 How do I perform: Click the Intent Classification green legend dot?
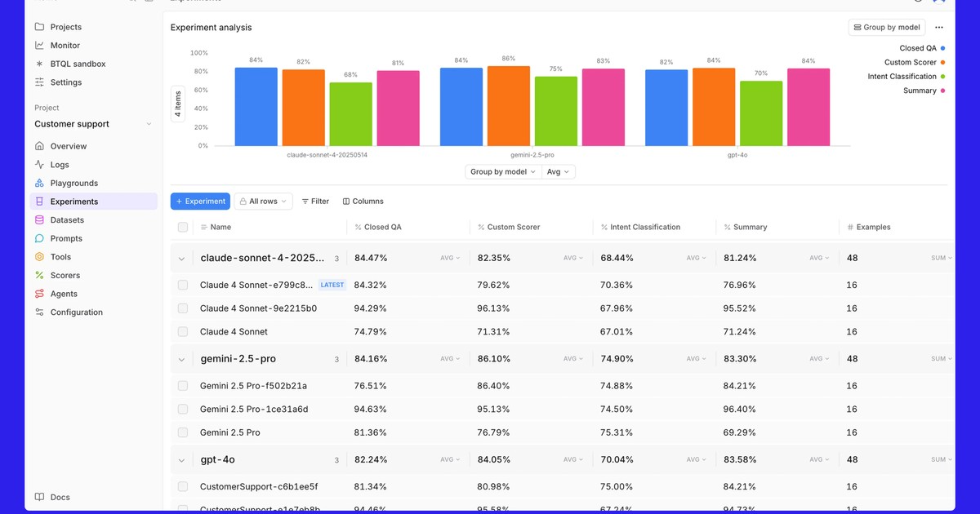943,77
